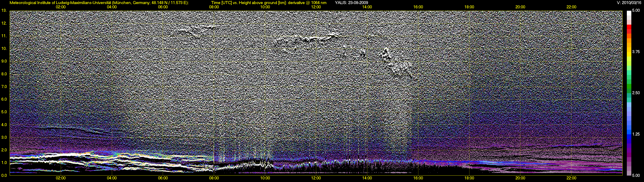
Task: Click the 12:00 label on top time axis
Action: tap(316, 7)
